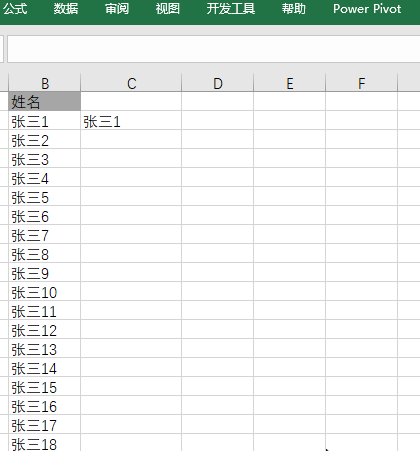Select the cell containing 张三16

tap(45, 405)
